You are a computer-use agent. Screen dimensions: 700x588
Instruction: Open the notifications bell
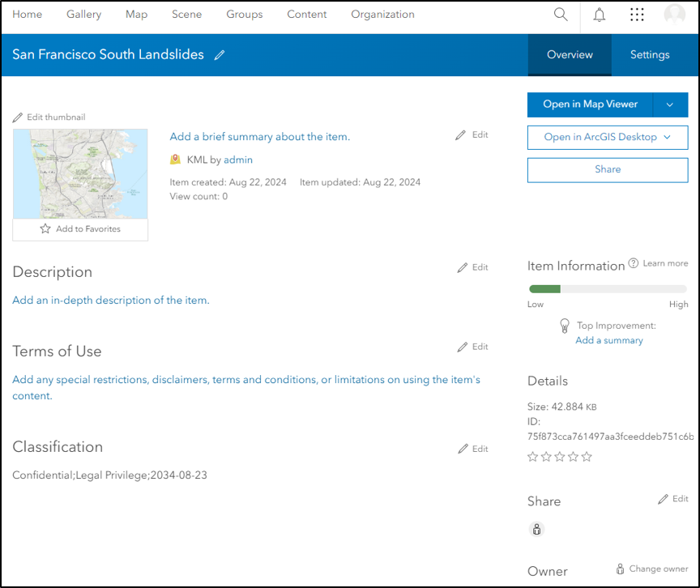(599, 14)
